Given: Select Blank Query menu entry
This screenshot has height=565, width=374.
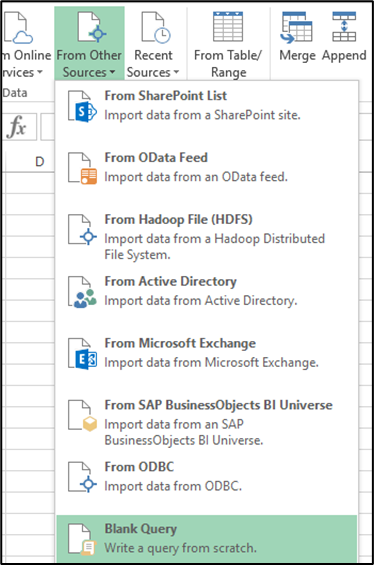Looking at the screenshot, I should click(207, 539).
